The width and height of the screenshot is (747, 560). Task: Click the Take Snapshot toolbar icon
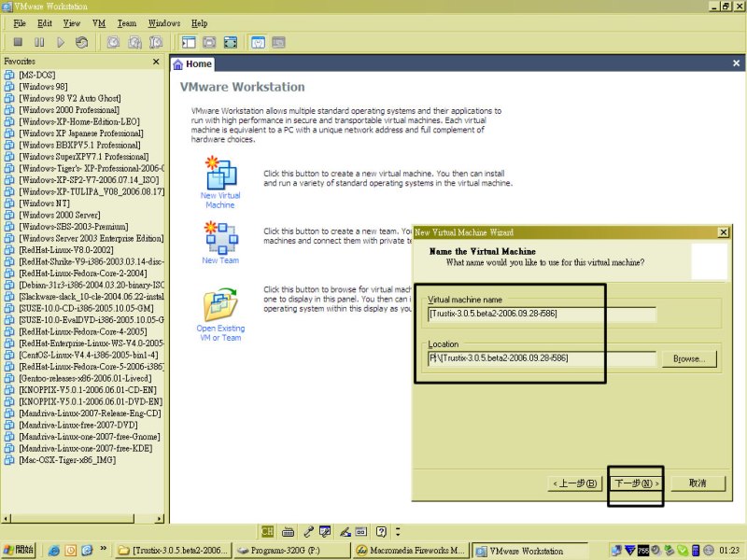point(113,42)
